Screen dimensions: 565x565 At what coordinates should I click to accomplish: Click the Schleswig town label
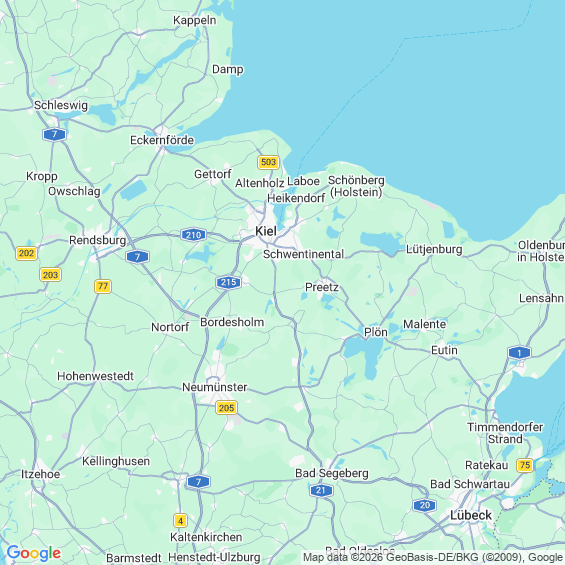[x=61, y=105]
